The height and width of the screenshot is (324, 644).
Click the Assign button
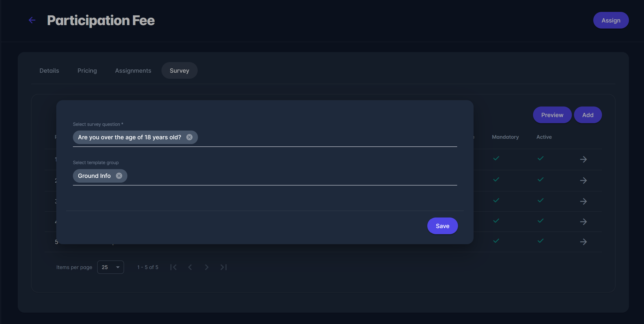coord(611,20)
